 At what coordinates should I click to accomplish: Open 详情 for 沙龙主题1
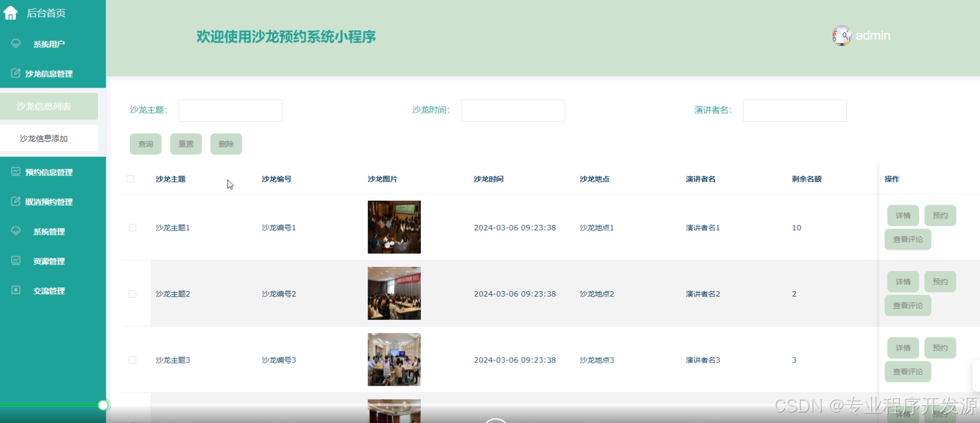pos(903,215)
